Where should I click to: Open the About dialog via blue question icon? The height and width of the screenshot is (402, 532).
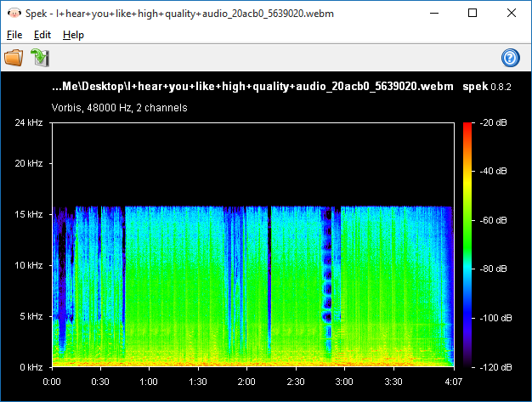point(511,58)
